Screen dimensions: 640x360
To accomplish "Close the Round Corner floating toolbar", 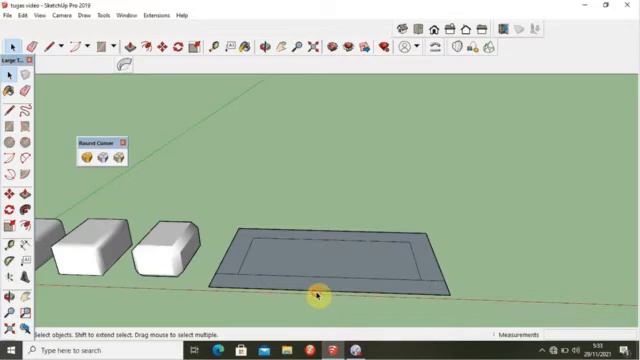I will 123,142.
